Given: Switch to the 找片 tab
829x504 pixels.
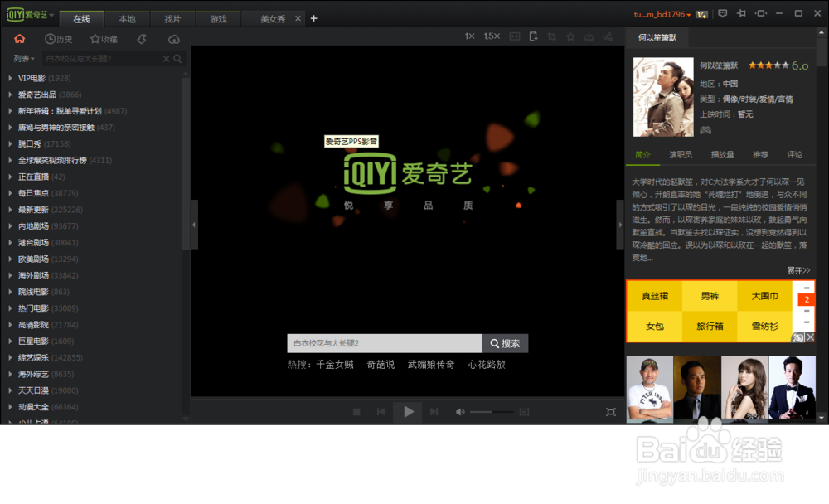Looking at the screenshot, I should pyautogui.click(x=172, y=19).
